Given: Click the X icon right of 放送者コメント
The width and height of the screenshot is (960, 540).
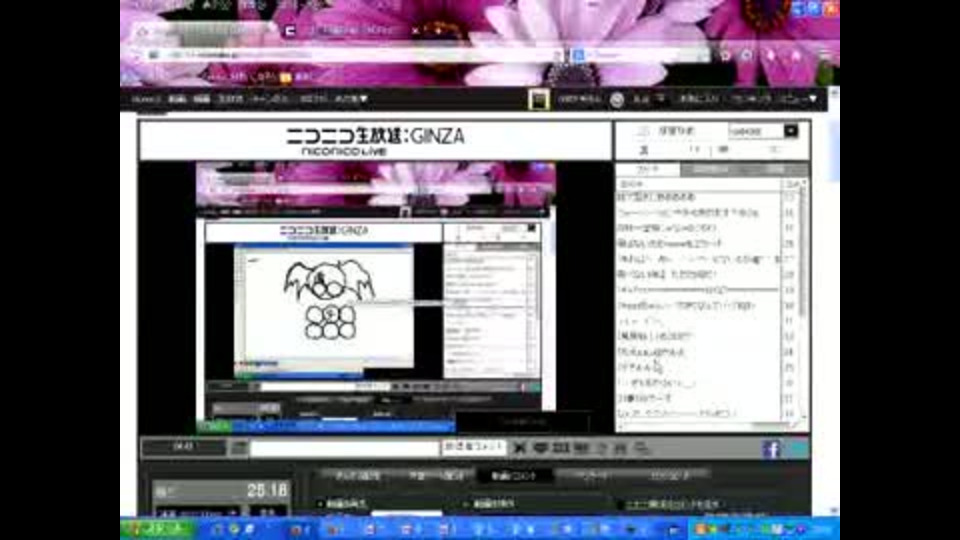Looking at the screenshot, I should pos(520,448).
